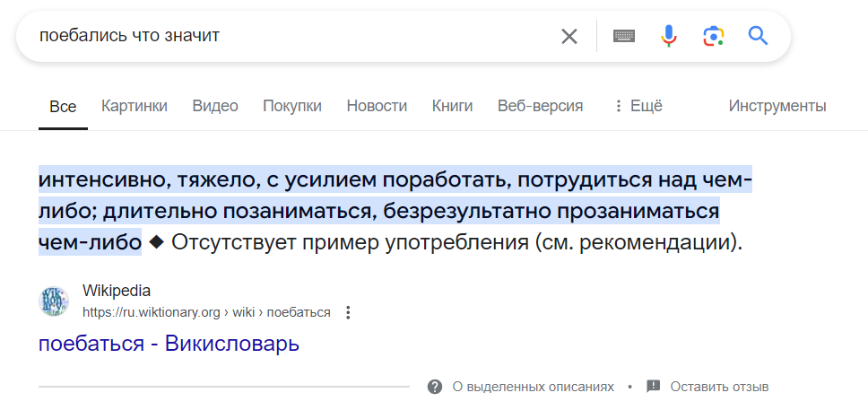Screen dimensions: 868x419
Task: Open three-dot menu beside Wiktionary result
Action: click(349, 313)
